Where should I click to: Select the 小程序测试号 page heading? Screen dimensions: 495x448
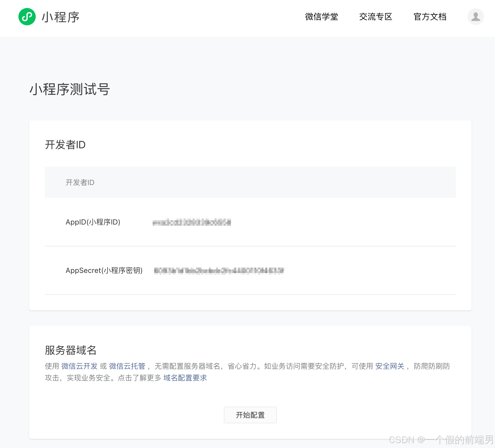click(x=69, y=89)
